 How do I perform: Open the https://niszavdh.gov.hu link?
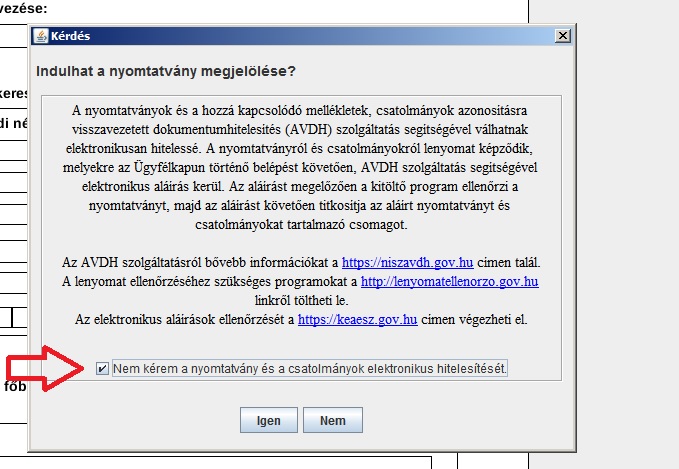pos(407,262)
